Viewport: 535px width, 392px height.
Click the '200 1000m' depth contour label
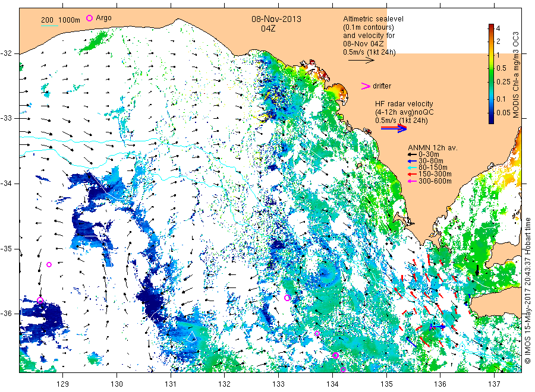(x=61, y=20)
